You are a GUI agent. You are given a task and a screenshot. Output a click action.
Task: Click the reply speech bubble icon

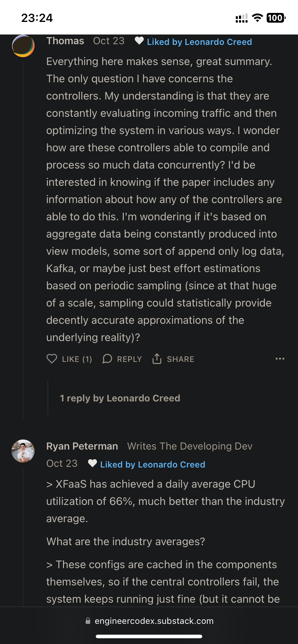(x=107, y=359)
